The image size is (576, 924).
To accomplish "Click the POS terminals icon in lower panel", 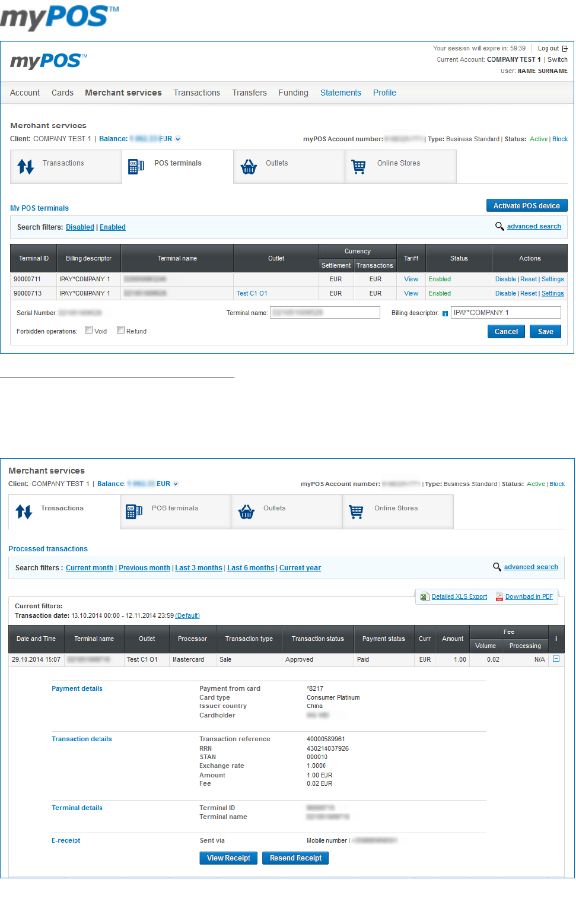I will tap(134, 512).
